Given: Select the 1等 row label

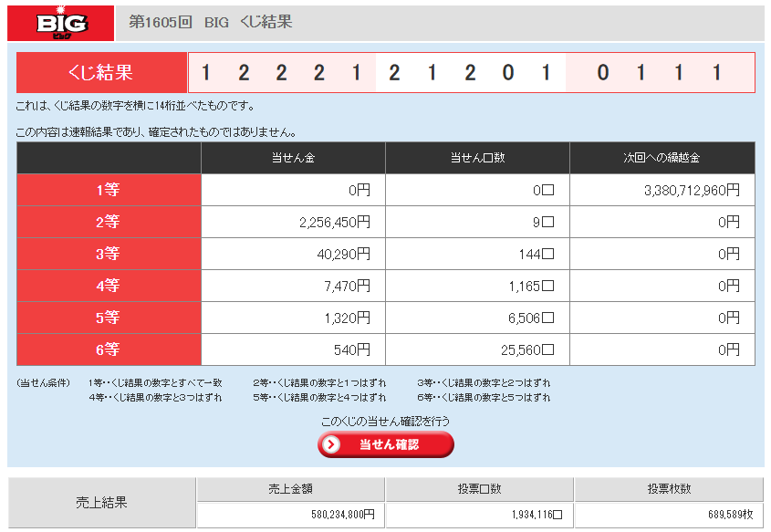Looking at the screenshot, I should [109, 190].
